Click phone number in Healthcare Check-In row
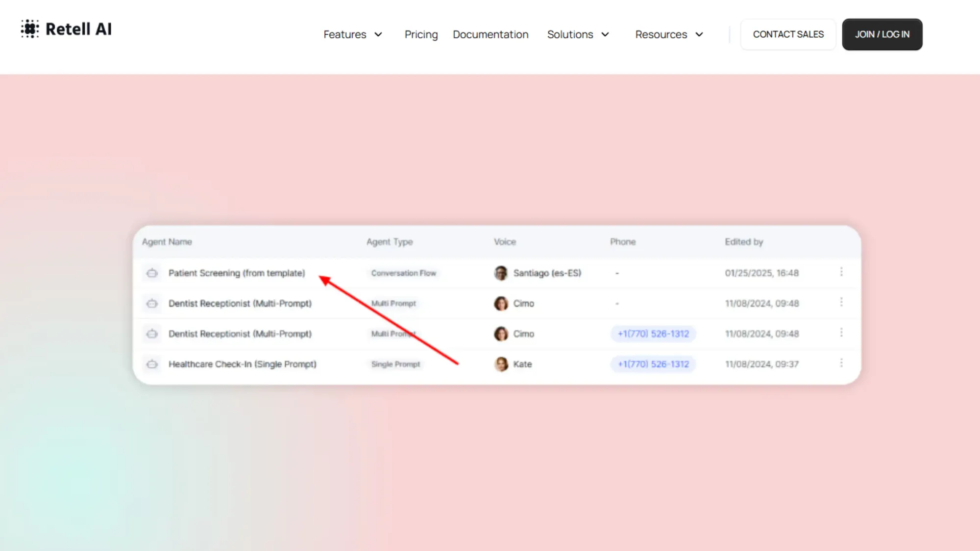This screenshot has height=551, width=980. [x=653, y=364]
